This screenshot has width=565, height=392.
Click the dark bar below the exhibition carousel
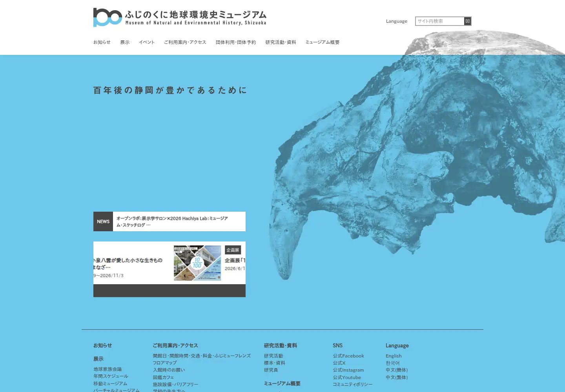point(169,290)
